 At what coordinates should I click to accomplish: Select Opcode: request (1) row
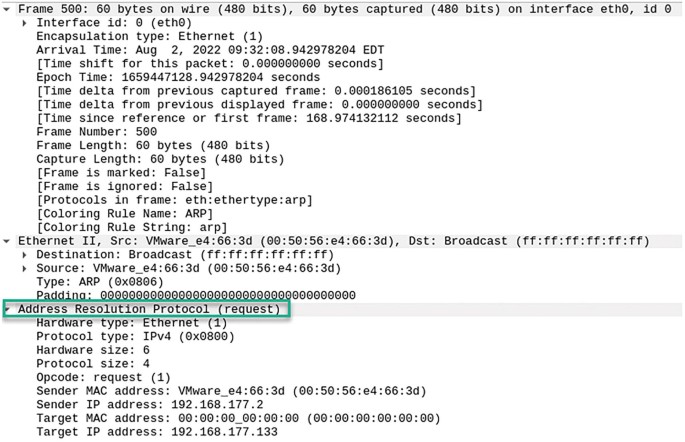(103, 377)
